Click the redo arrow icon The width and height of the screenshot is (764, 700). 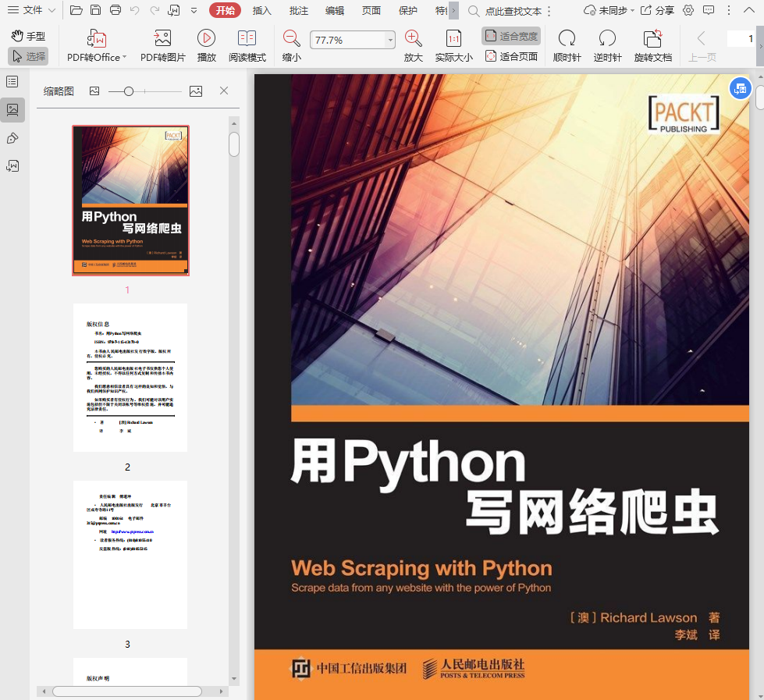coord(155,10)
